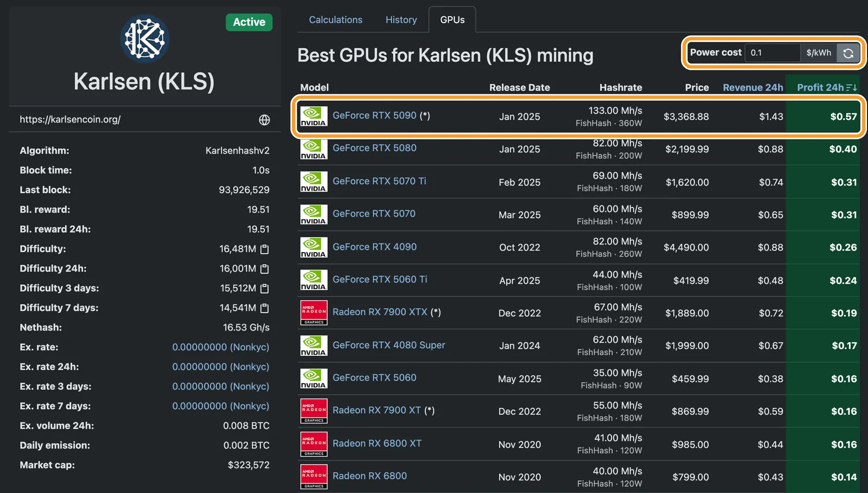868x493 pixels.
Task: Click the NVIDIA logo for GeForce RTX 5090
Action: point(314,117)
